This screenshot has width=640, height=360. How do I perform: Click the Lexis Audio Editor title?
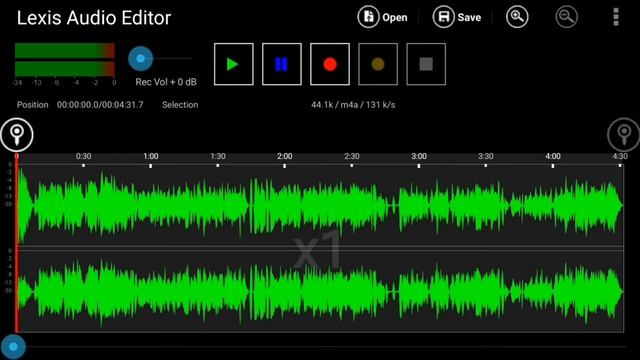94,18
